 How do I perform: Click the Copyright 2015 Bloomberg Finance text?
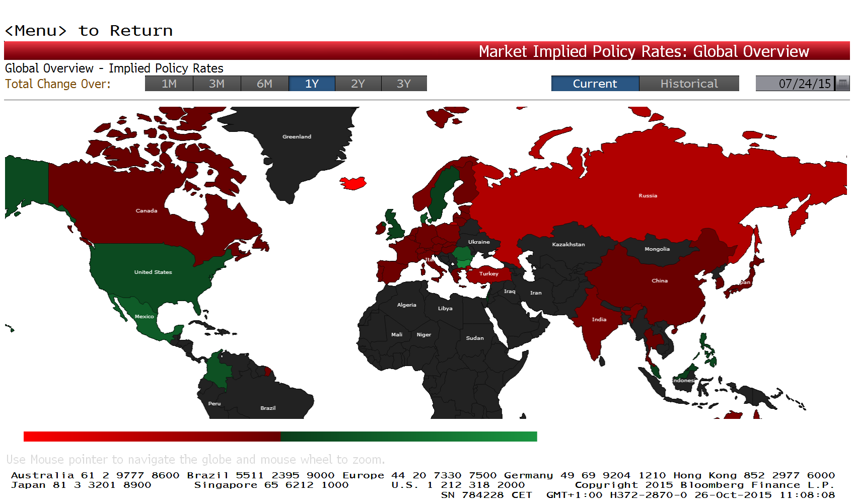click(x=705, y=485)
